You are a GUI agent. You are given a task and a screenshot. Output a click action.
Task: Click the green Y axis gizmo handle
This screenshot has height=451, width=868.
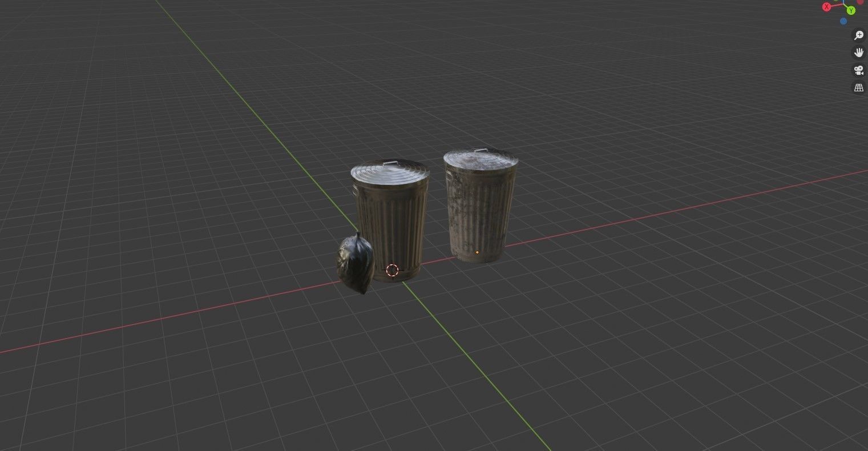pos(851,10)
